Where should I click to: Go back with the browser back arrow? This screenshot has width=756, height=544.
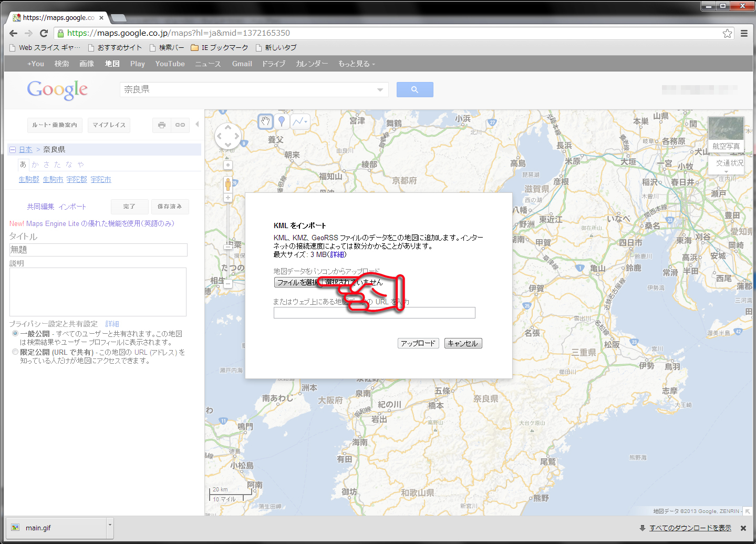tap(14, 33)
